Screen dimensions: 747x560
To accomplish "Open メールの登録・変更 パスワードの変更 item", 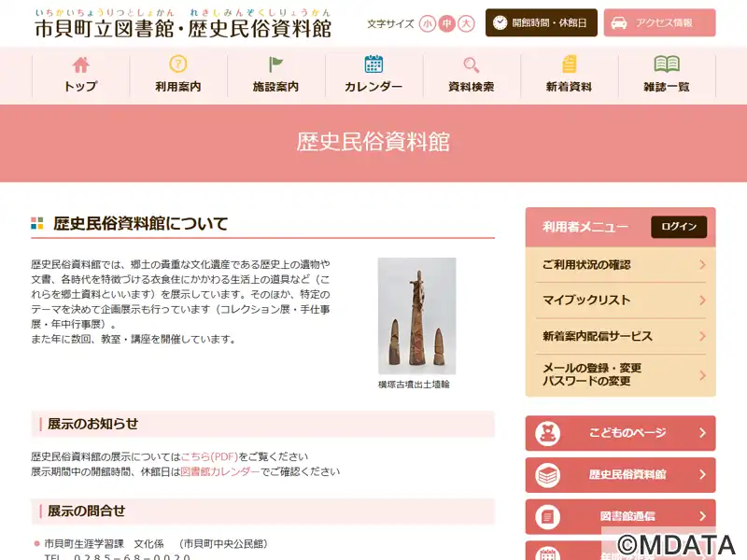I will 702,374.
